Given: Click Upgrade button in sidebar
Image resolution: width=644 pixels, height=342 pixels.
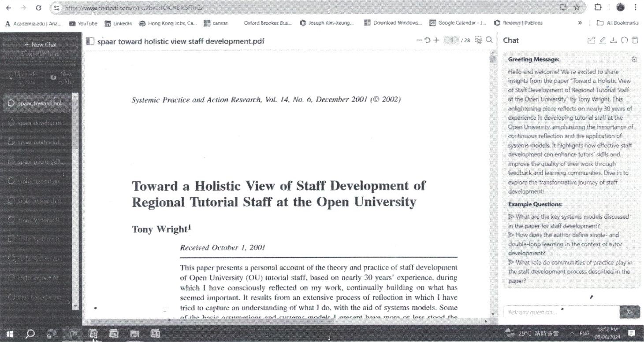Looking at the screenshot, I should (25, 78).
